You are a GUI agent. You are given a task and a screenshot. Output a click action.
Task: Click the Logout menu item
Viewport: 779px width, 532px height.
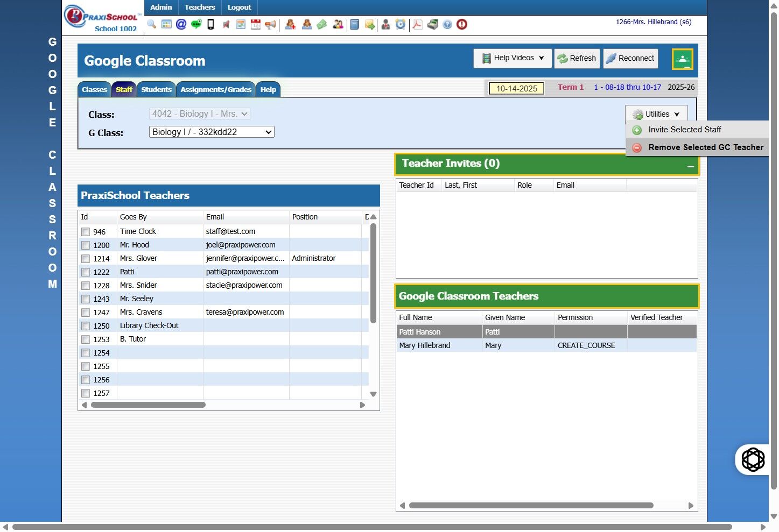point(240,8)
